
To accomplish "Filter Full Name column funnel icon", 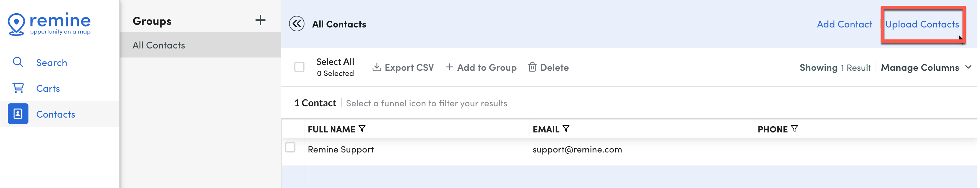I will click(363, 129).
